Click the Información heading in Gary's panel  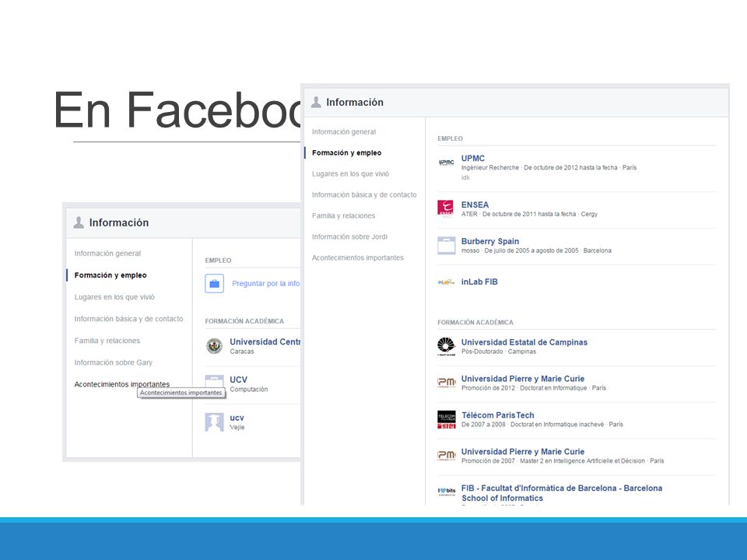[x=118, y=223]
